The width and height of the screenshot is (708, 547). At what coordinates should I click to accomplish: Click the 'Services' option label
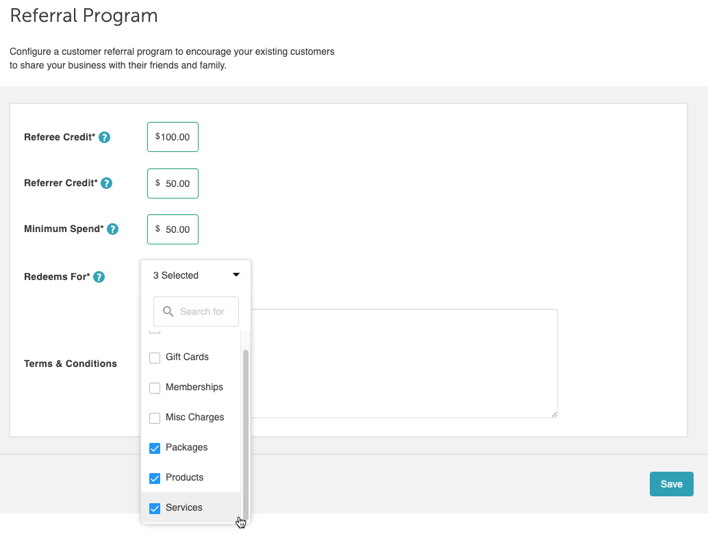[184, 508]
